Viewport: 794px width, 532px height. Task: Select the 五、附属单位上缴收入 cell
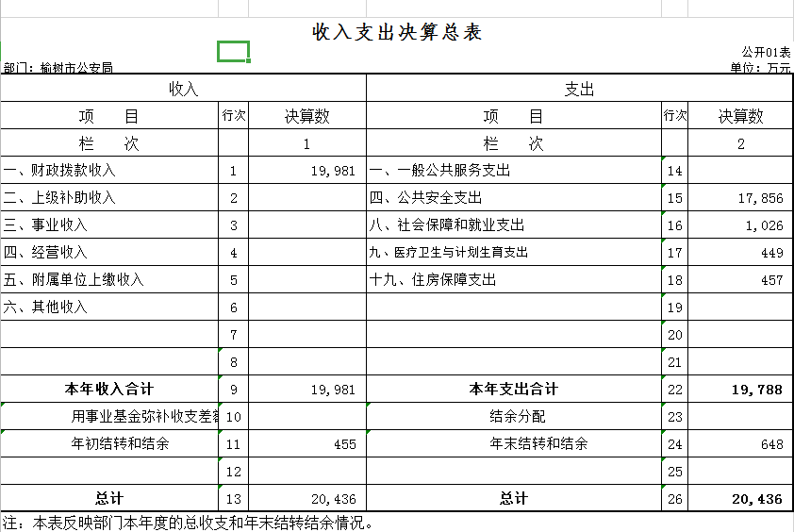74,280
